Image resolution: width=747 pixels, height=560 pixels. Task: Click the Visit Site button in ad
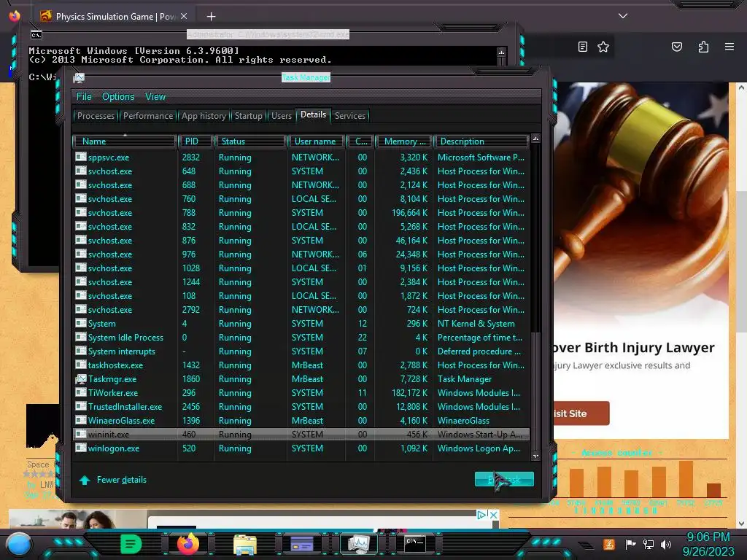pyautogui.click(x=581, y=413)
